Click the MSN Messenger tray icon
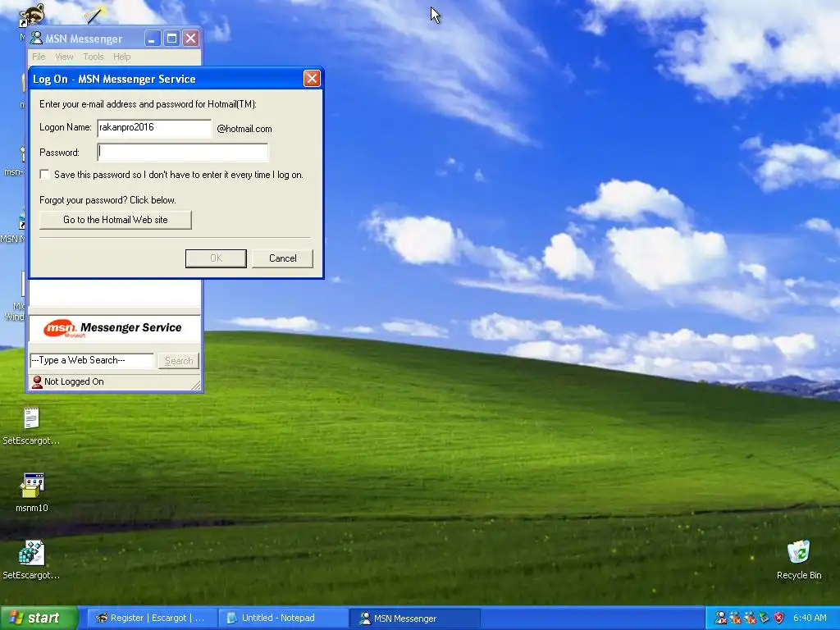 tap(721, 619)
